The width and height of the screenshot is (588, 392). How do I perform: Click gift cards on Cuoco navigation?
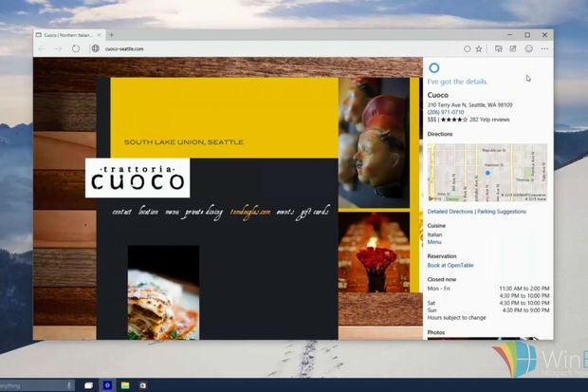click(314, 213)
